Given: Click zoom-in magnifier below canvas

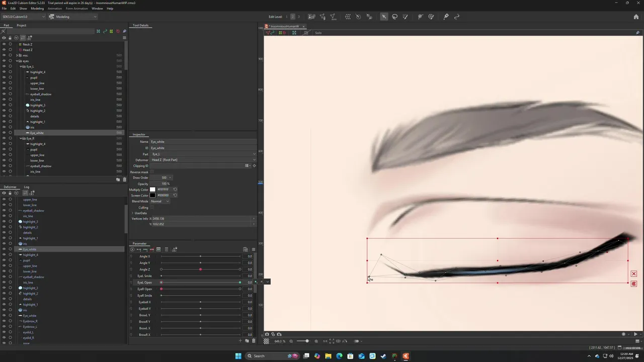Looking at the screenshot, I should (316, 341).
